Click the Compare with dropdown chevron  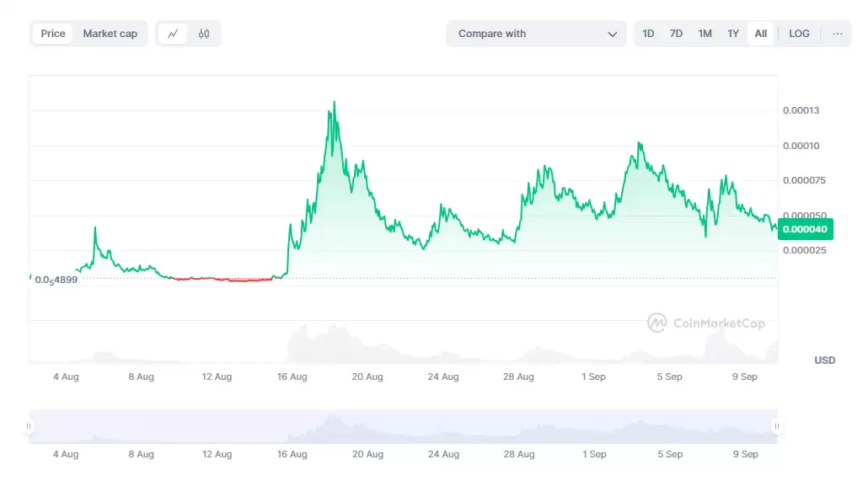point(613,35)
